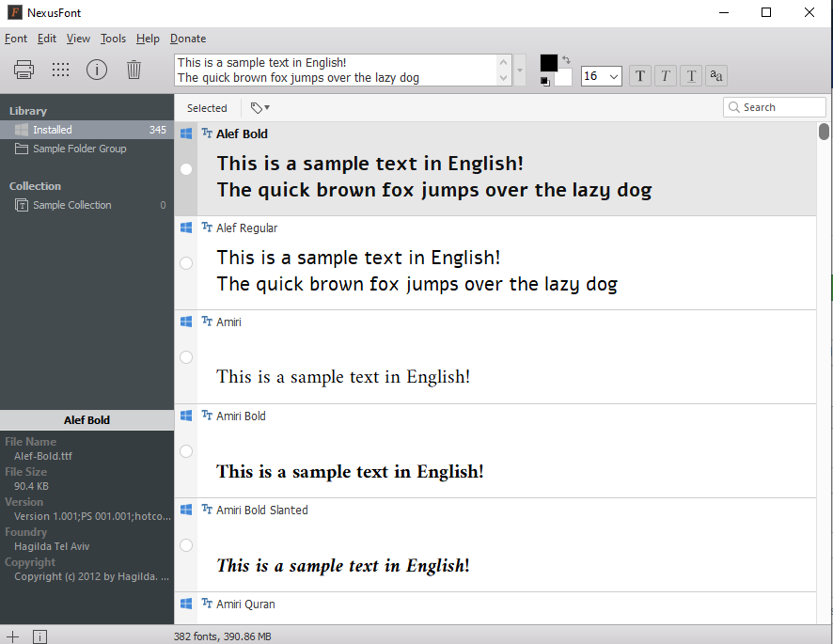Click the plus add icon in status bar
The width and height of the screenshot is (833, 644).
point(13,636)
